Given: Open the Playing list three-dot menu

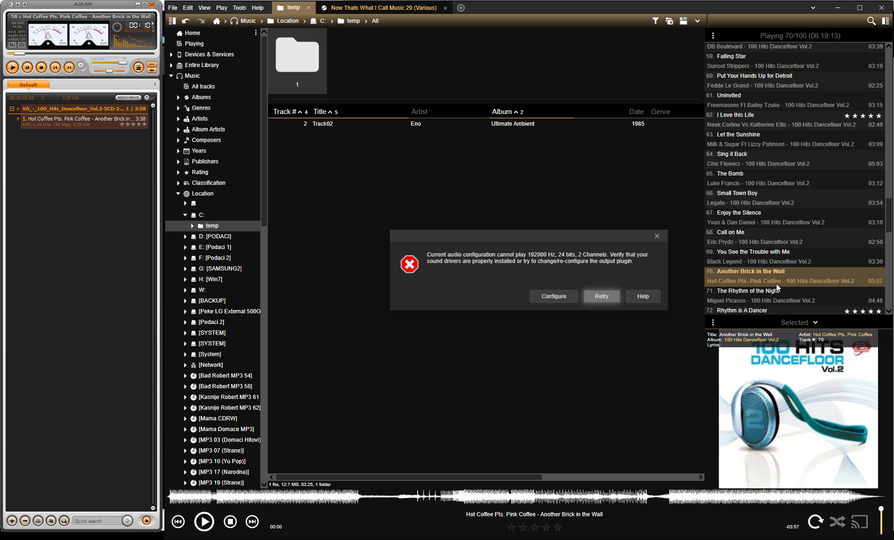Looking at the screenshot, I should (713, 35).
